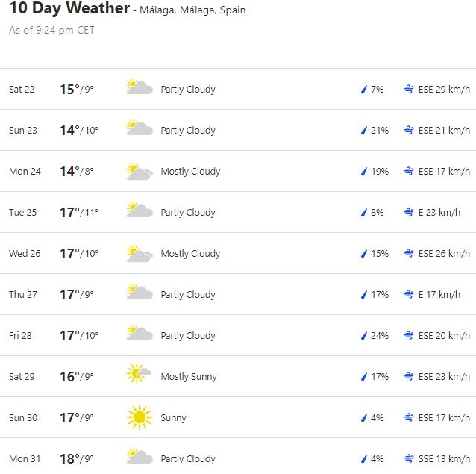Click the mostly cloudy icon for Mon 24
This screenshot has width=476, height=474.
pos(140,171)
